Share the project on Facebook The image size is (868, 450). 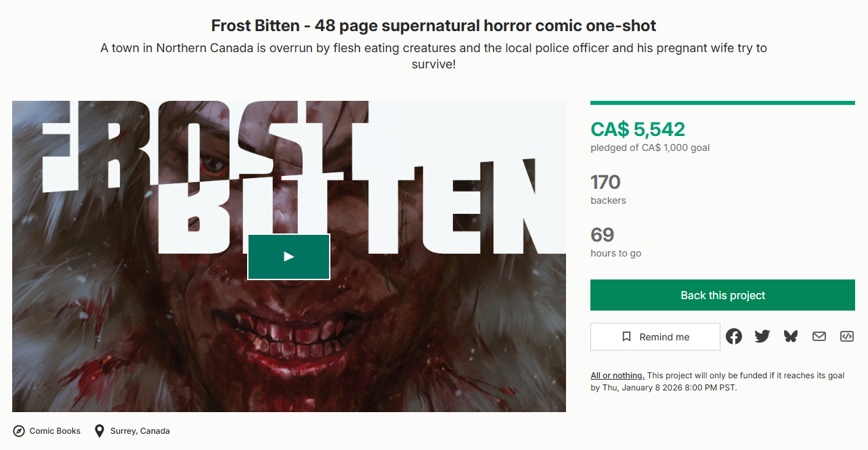tap(734, 336)
